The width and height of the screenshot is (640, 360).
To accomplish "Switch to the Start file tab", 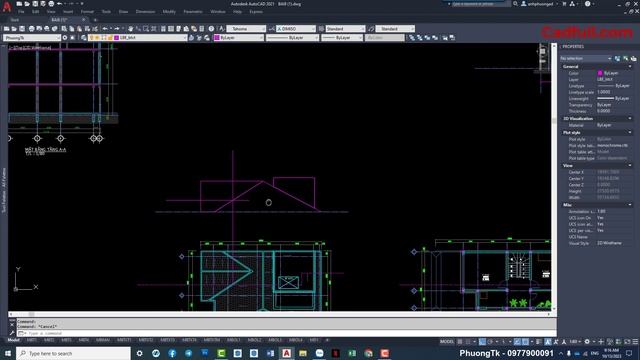I will tap(15, 20).
